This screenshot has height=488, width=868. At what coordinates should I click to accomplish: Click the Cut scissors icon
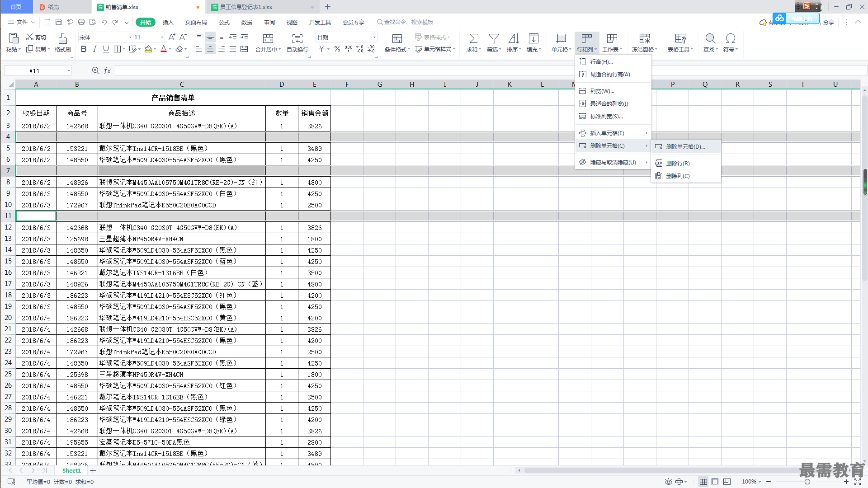pos(30,37)
